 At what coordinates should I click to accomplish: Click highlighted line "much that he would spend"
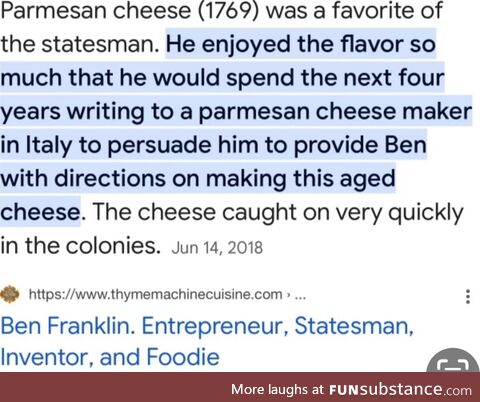coord(146,78)
